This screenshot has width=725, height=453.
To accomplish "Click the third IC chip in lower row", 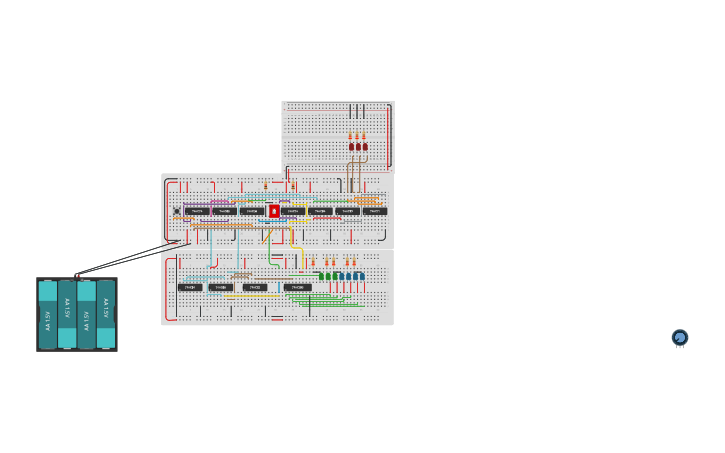I will point(255,287).
